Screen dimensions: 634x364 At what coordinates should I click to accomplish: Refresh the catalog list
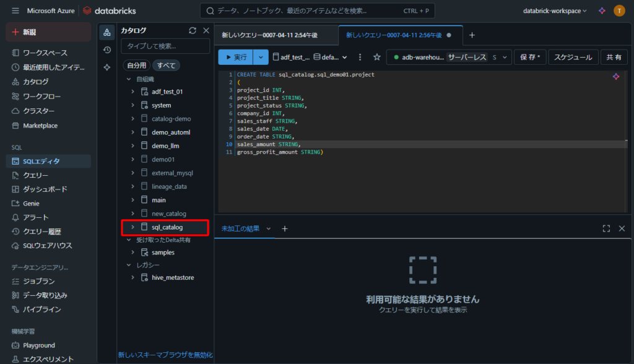coord(193,30)
